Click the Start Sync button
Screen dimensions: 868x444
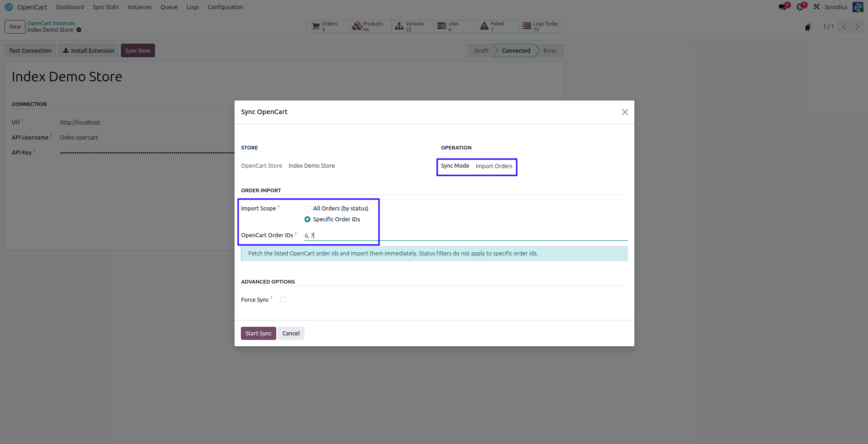(259, 333)
